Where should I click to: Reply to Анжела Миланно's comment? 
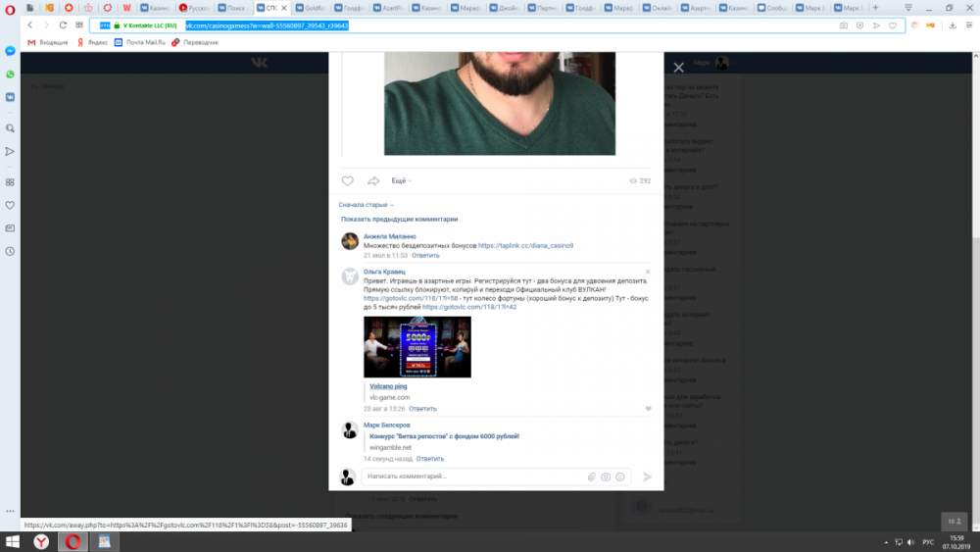(x=425, y=255)
